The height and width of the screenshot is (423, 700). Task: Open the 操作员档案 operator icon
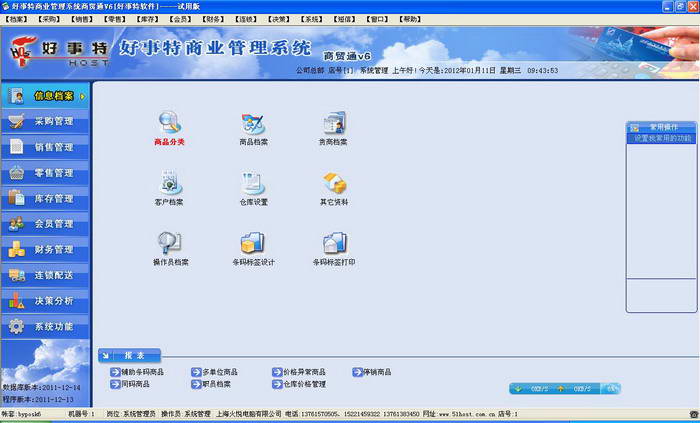(x=170, y=243)
